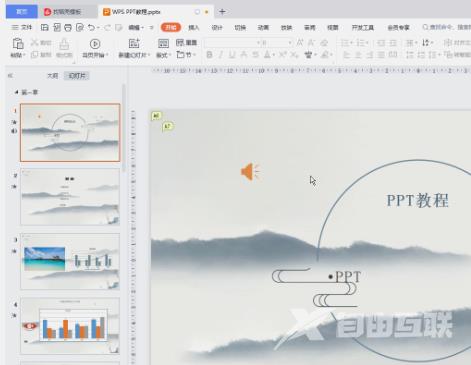Toggle Italic formatting button
Screen dimensions: 471x365
click(221, 54)
